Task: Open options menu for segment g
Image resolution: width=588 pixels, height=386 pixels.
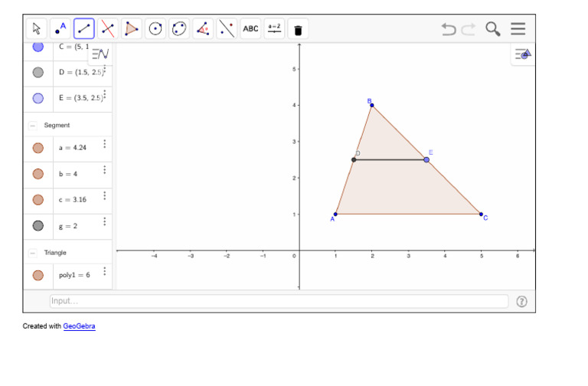Action: tap(105, 221)
